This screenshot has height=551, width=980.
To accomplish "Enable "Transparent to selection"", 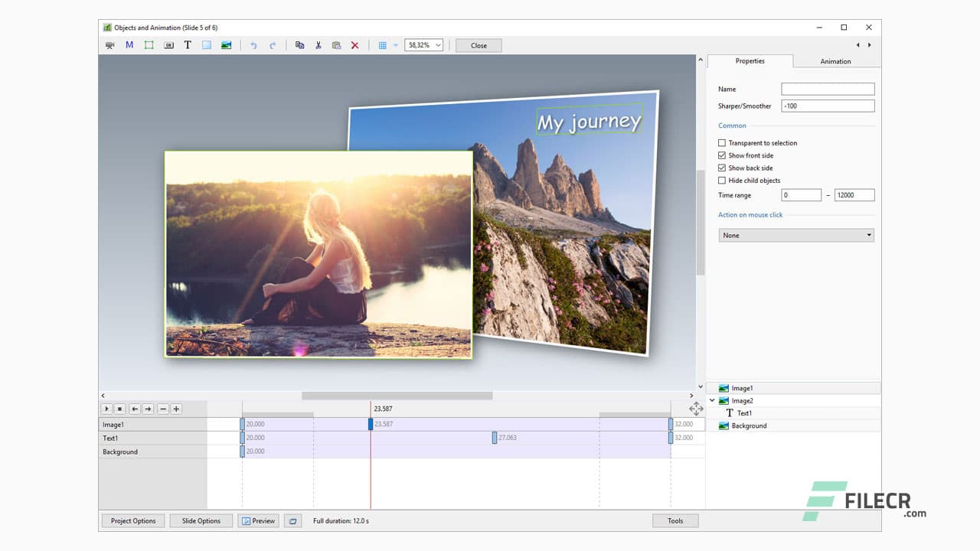I will pyautogui.click(x=721, y=142).
